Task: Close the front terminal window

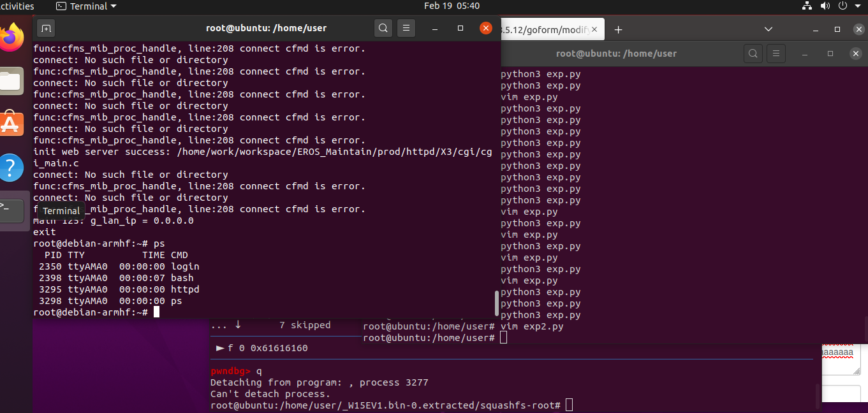Action: pyautogui.click(x=486, y=28)
